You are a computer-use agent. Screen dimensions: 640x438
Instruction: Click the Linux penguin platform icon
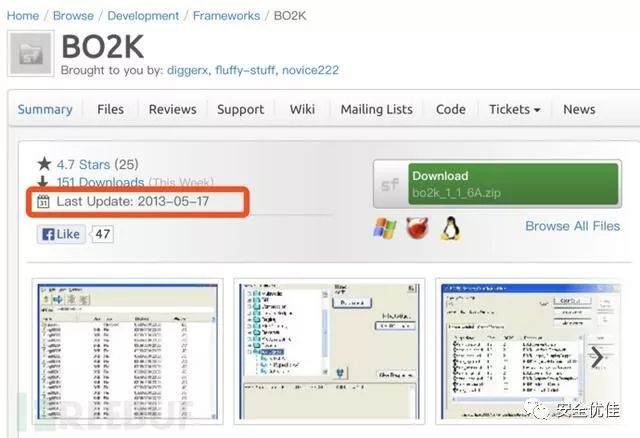(451, 228)
